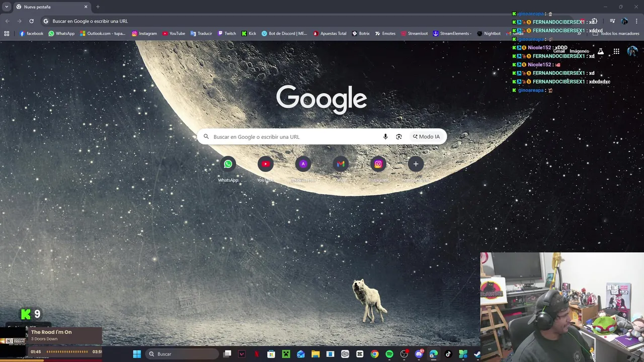Image resolution: width=644 pixels, height=362 pixels.
Task: Open Spotify from the taskbar
Action: coord(389,354)
